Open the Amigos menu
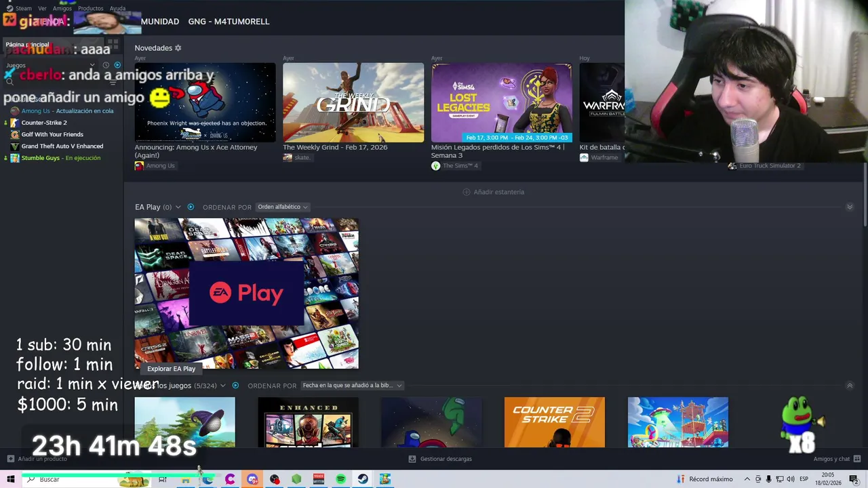868x488 pixels. click(62, 8)
